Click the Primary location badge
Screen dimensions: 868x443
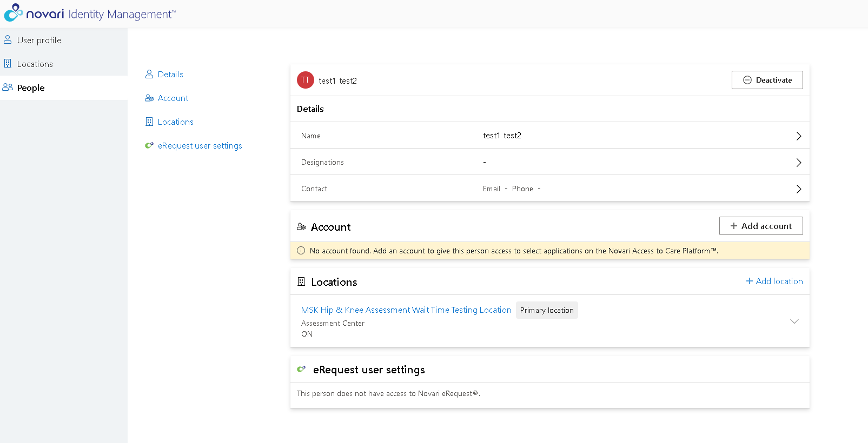(x=547, y=310)
